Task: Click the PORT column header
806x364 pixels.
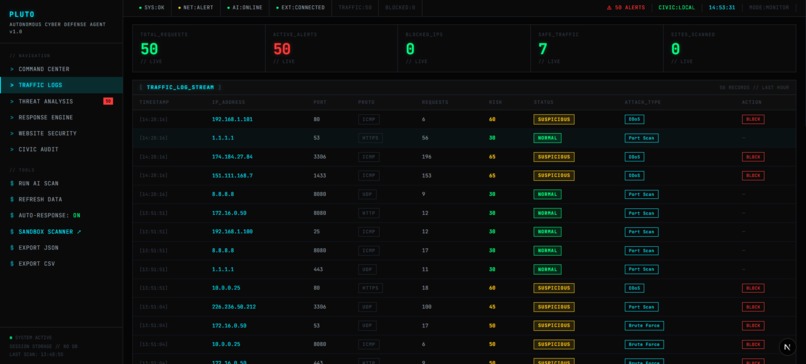Action: (320, 102)
